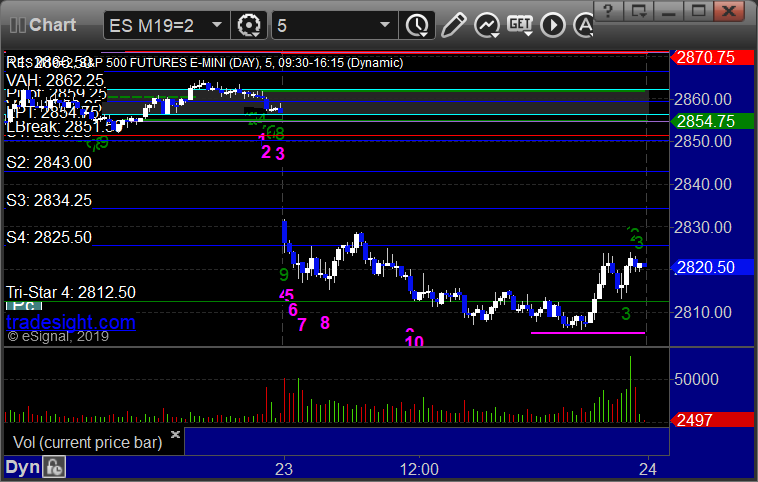Viewport: 758px width, 482px height.
Task: Select the 2497 volume value marker
Action: point(712,420)
